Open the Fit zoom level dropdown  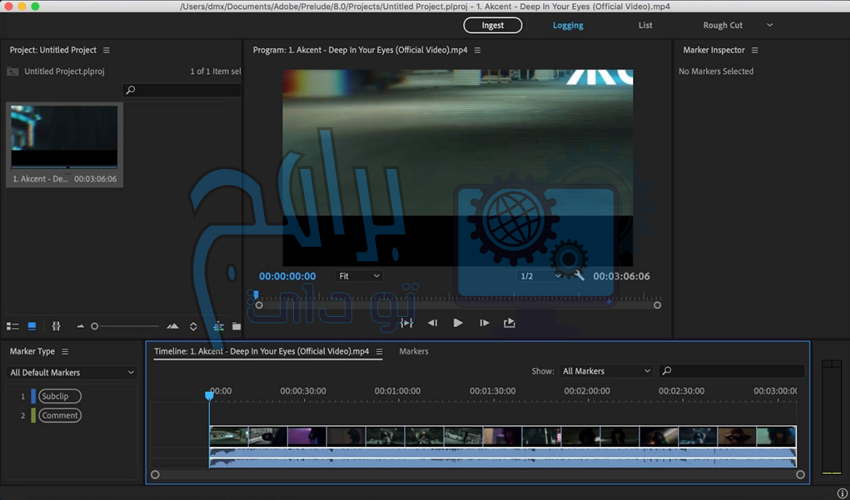(x=359, y=276)
